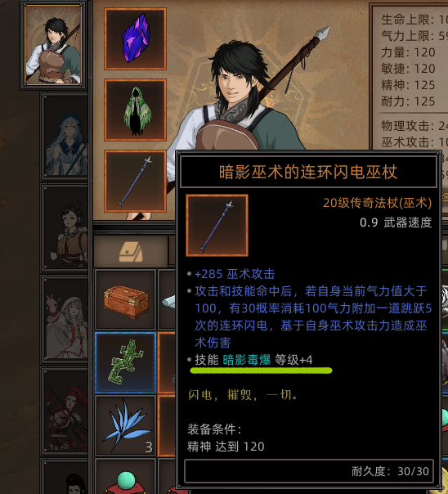Select the active spearman character portrait

click(53, 45)
